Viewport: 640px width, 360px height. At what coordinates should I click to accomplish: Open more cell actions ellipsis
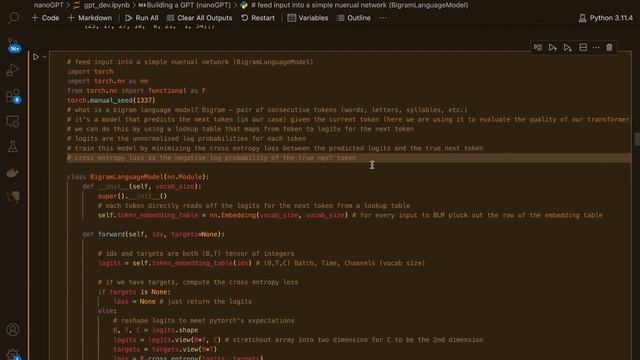coord(596,48)
